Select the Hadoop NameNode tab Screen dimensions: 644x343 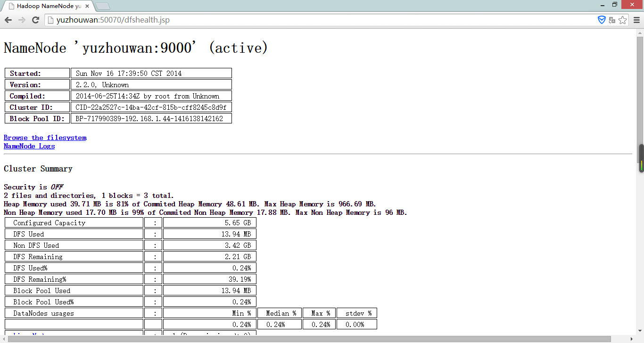pyautogui.click(x=47, y=6)
